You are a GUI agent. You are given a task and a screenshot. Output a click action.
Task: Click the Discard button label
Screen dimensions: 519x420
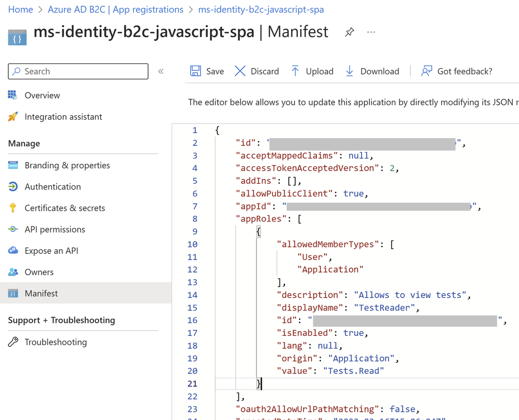pos(265,71)
